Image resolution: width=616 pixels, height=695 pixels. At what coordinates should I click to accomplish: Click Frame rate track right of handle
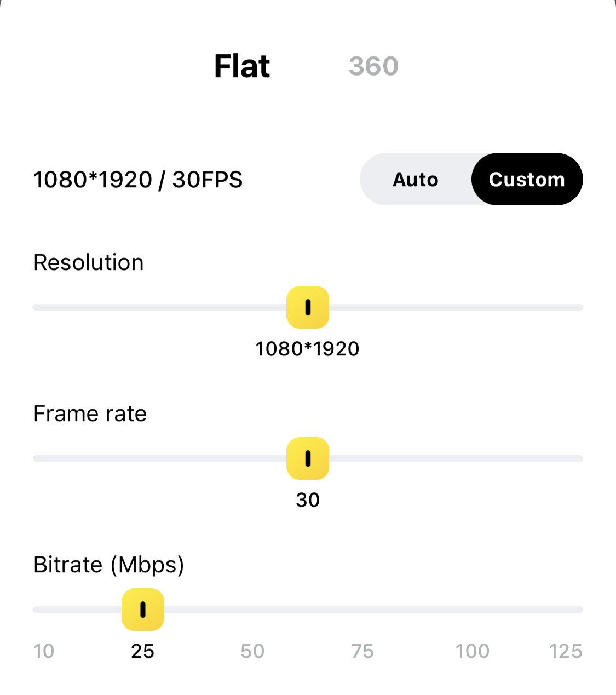pyautogui.click(x=456, y=458)
